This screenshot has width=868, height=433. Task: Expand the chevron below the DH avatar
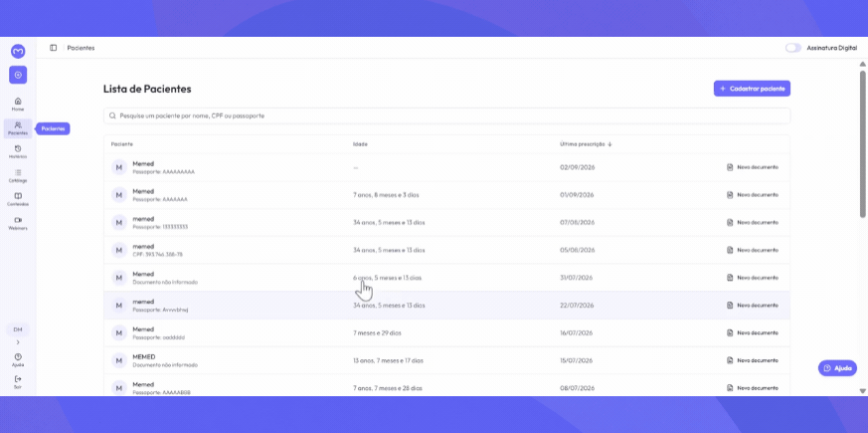tap(18, 342)
